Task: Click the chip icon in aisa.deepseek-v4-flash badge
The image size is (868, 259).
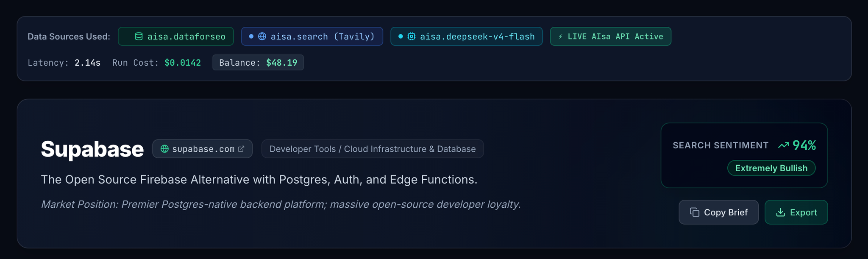Action: 412,36
